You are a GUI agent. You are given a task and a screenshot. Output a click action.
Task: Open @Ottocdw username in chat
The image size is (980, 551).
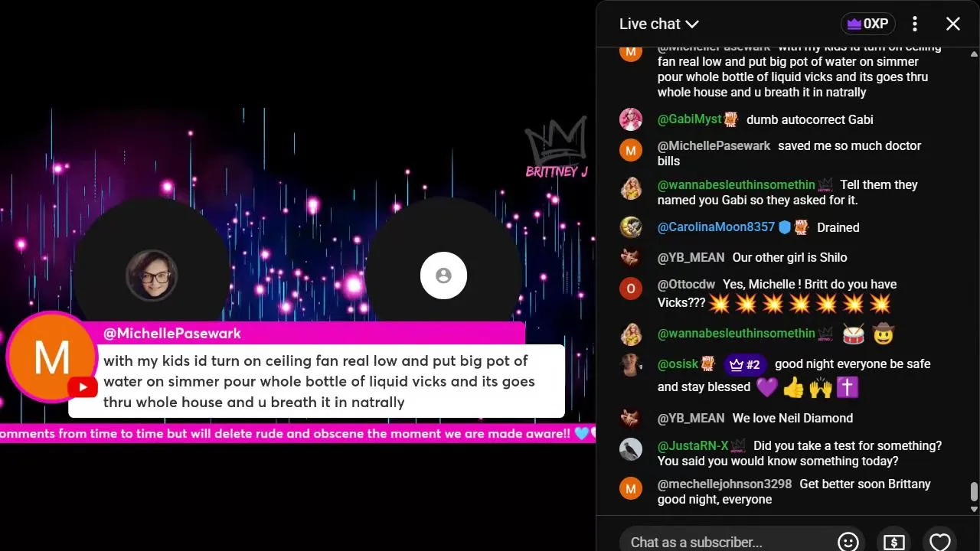(x=686, y=284)
